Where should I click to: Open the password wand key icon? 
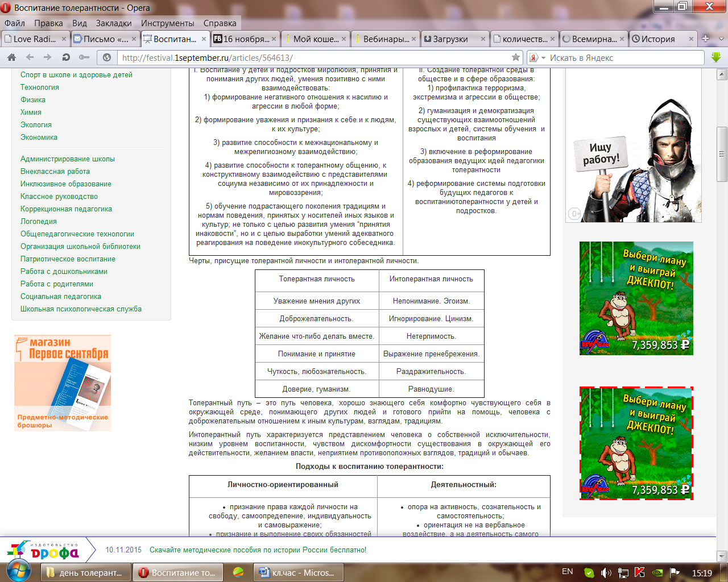84,57
